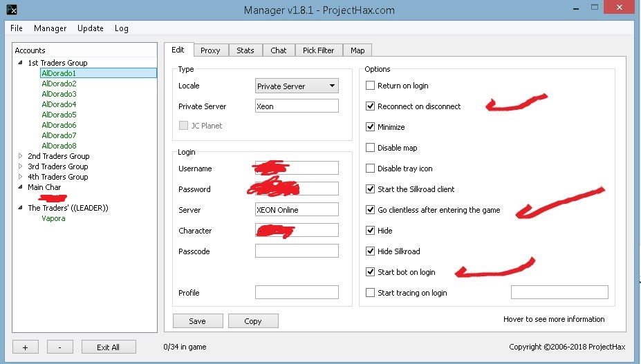Click the Copy button

(x=252, y=321)
